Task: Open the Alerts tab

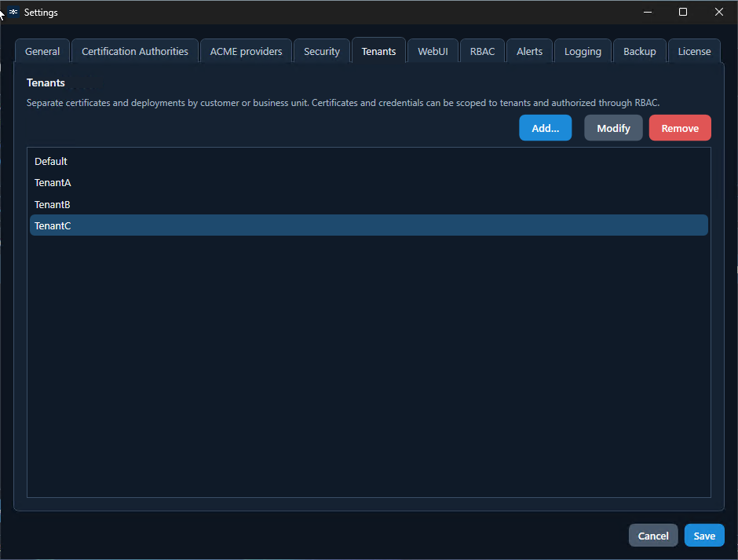Action: click(x=529, y=51)
